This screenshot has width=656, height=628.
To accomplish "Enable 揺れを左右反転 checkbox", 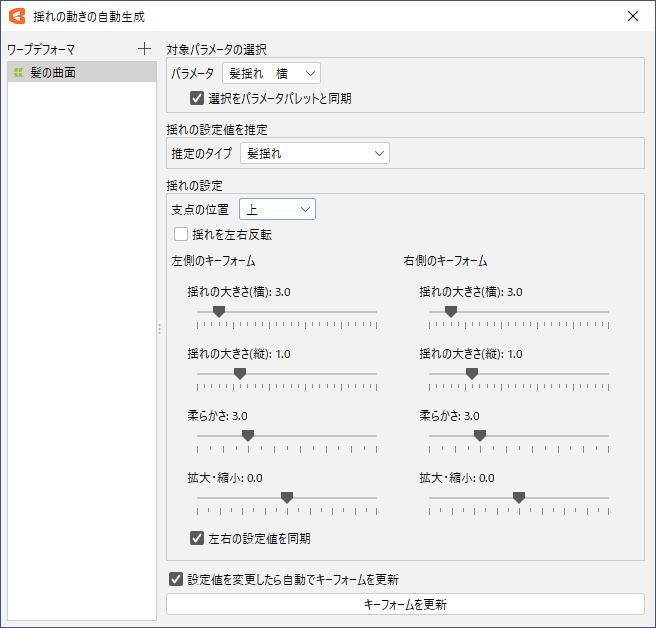I will [x=181, y=234].
